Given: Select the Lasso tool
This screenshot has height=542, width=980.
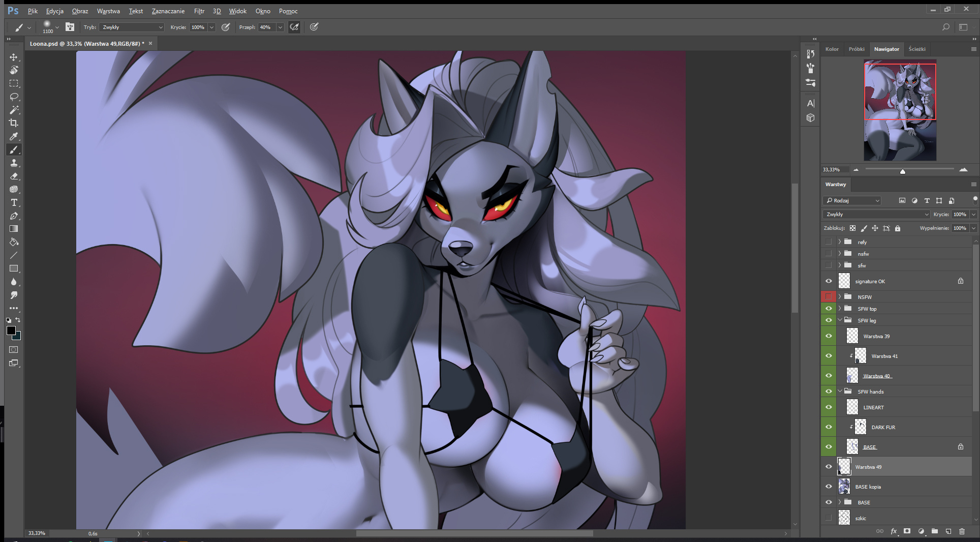Looking at the screenshot, I should [x=14, y=97].
